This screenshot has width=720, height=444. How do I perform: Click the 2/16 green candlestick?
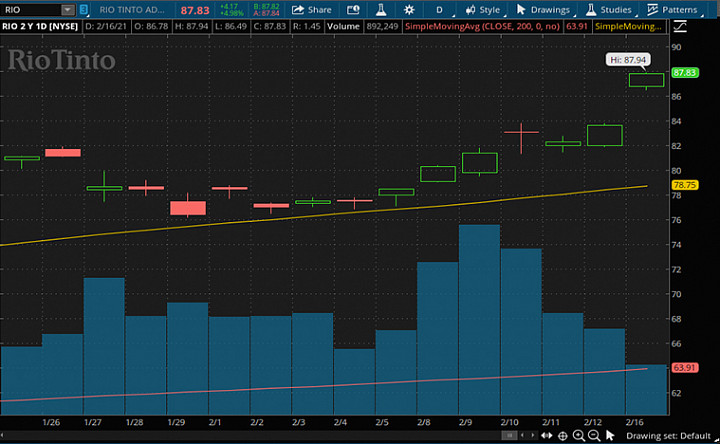(646, 80)
